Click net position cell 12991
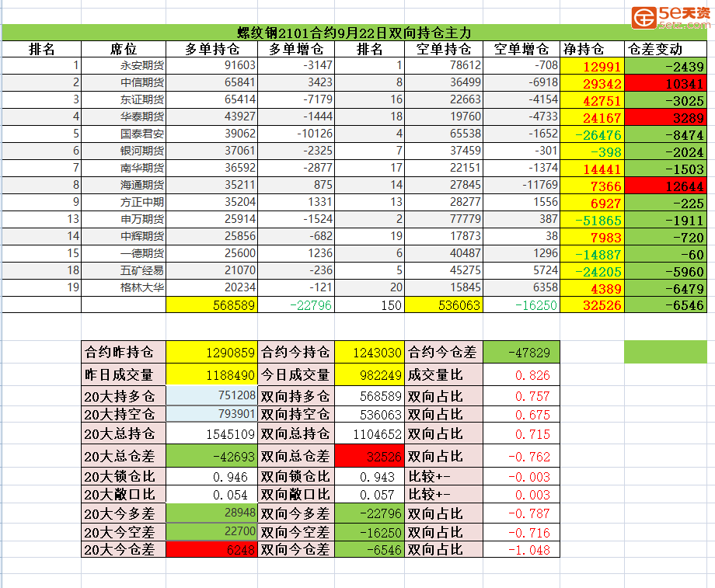Screen dimensions: 715x588 (592, 67)
